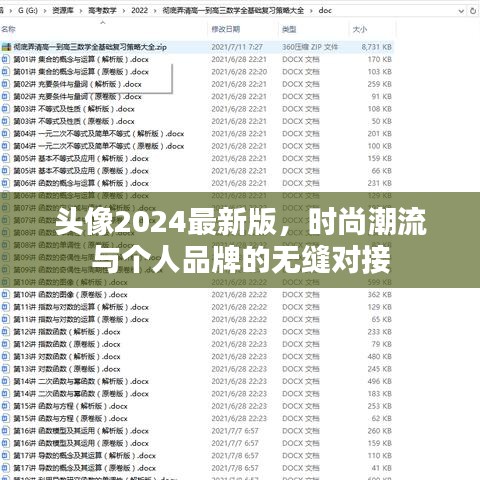Go to G (G:) drive in breadcrumb
This screenshot has height=480, width=480.
tap(28, 11)
